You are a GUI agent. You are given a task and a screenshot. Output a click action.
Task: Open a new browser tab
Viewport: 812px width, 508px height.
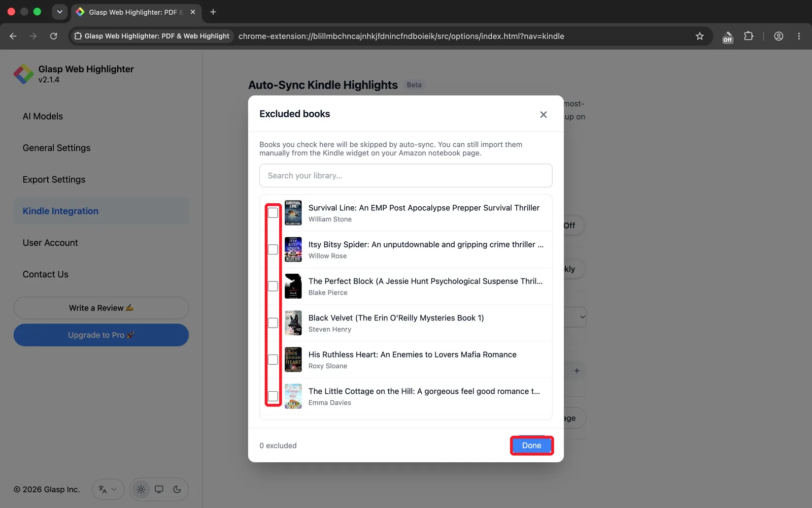coord(213,12)
